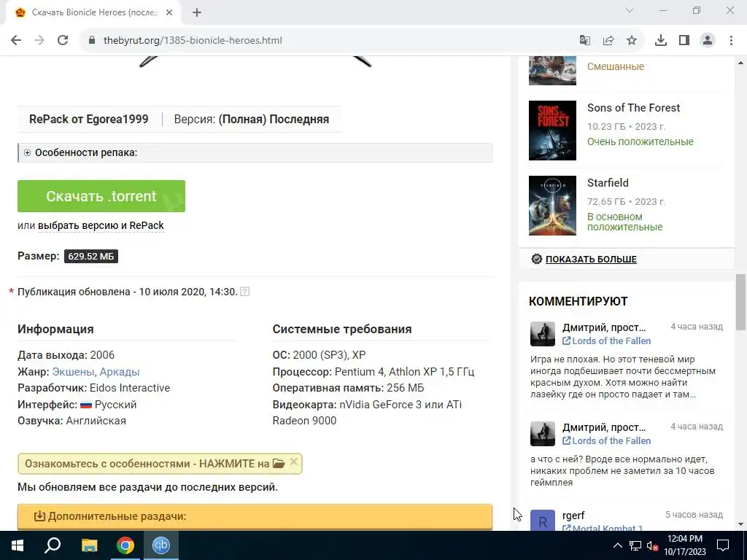Select the RePack от Egorea1999 label
Viewport: 747px width, 560px height.
[x=88, y=119]
